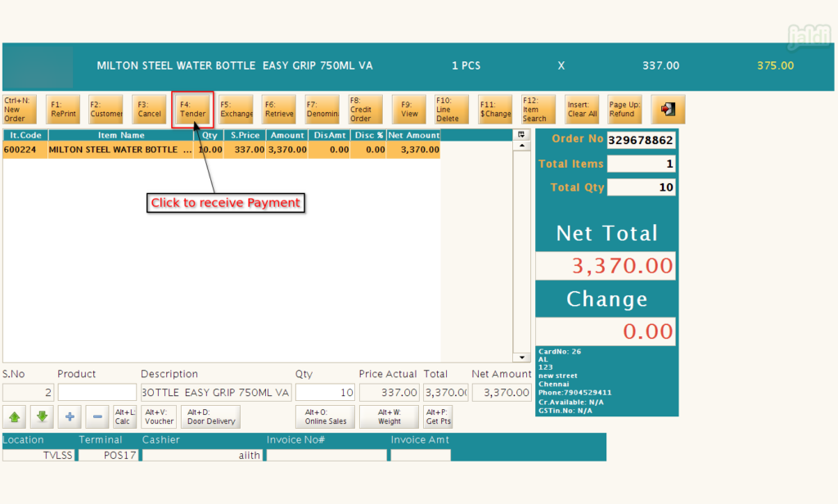Increase quantity with blue plus icon
This screenshot has height=504, width=838.
70,417
